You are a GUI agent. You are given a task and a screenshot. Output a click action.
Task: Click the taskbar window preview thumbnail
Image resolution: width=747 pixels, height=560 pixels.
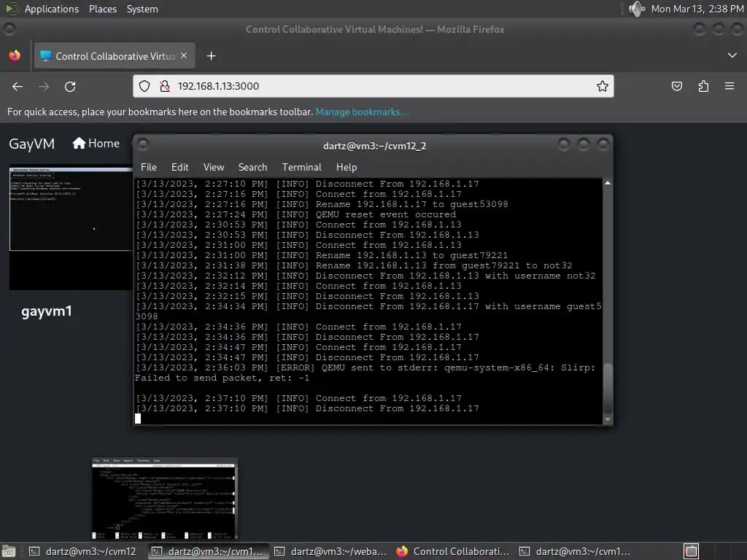(165, 498)
